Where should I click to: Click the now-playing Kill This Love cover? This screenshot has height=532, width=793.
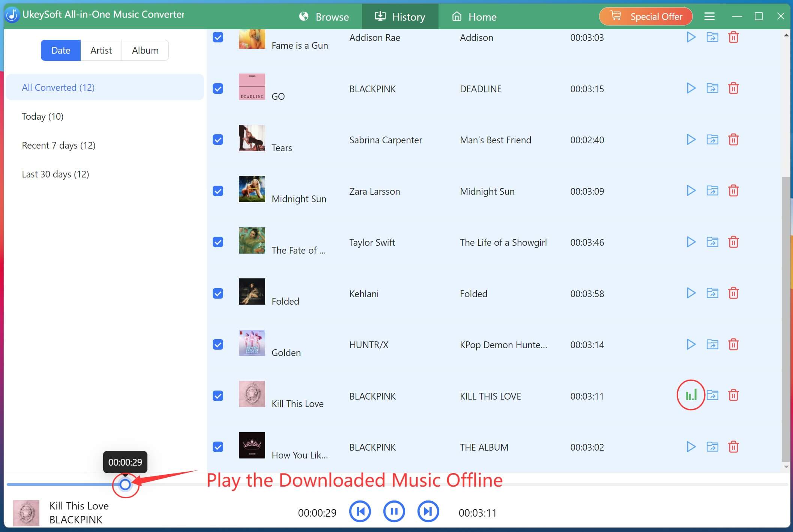tap(26, 513)
